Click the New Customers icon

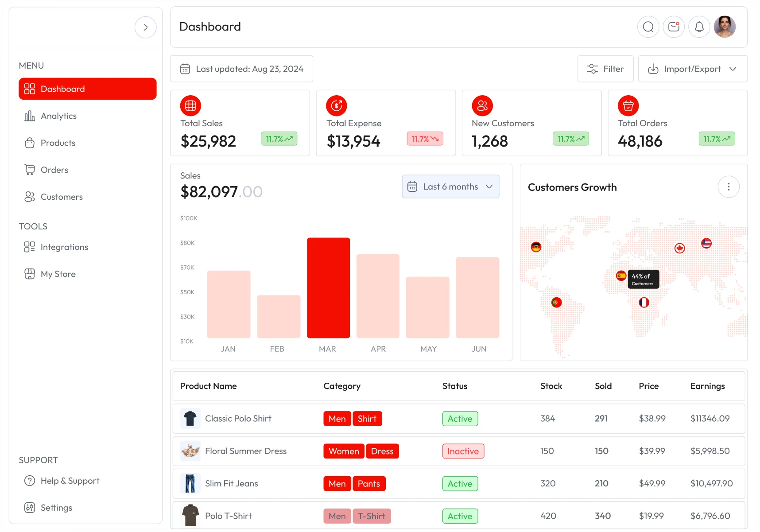(482, 105)
